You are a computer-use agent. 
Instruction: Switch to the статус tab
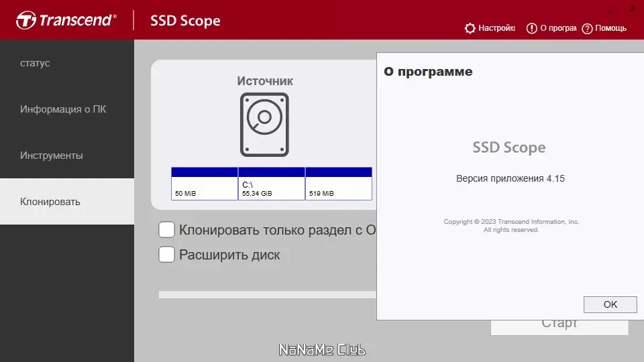67,63
